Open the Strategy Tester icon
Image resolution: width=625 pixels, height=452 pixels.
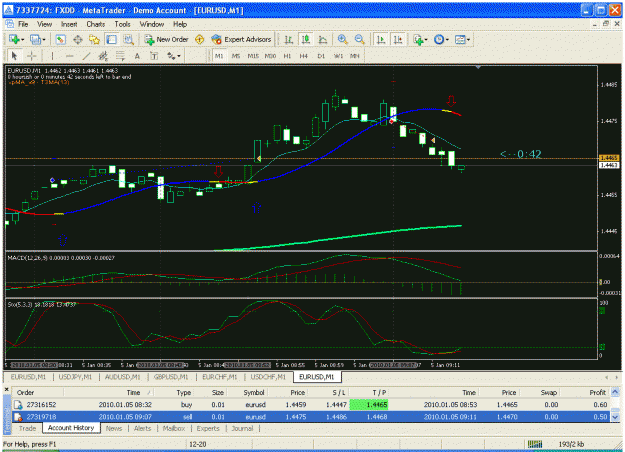click(128, 39)
